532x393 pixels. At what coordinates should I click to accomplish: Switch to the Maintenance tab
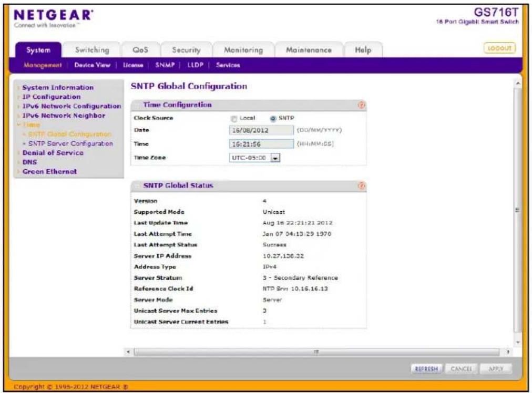point(309,50)
